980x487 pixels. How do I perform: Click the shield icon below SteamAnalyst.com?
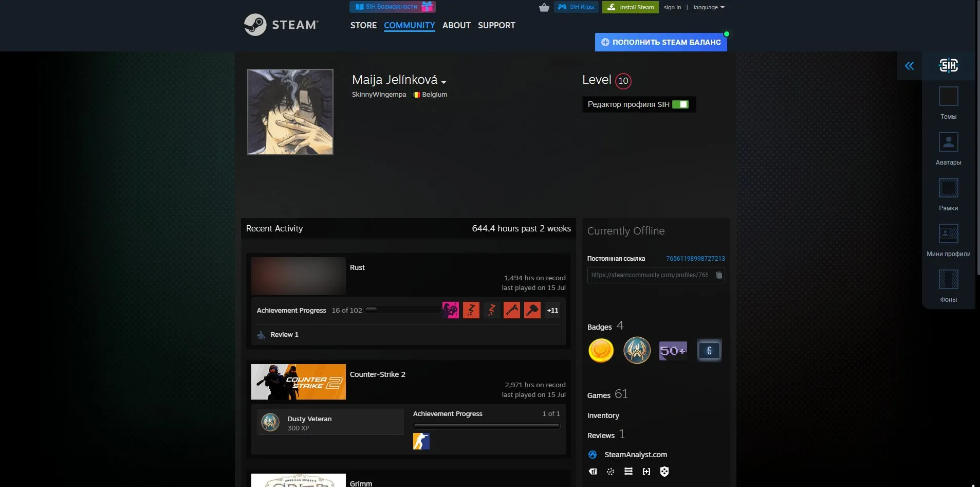pos(664,472)
